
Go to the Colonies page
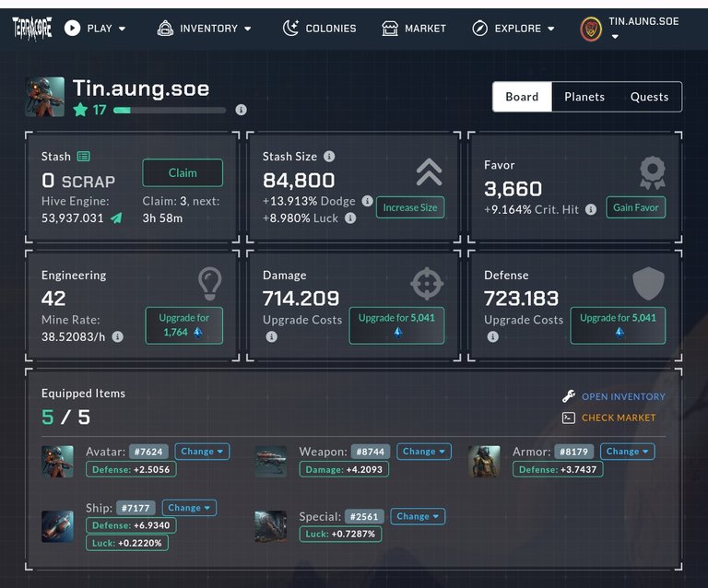(319, 29)
